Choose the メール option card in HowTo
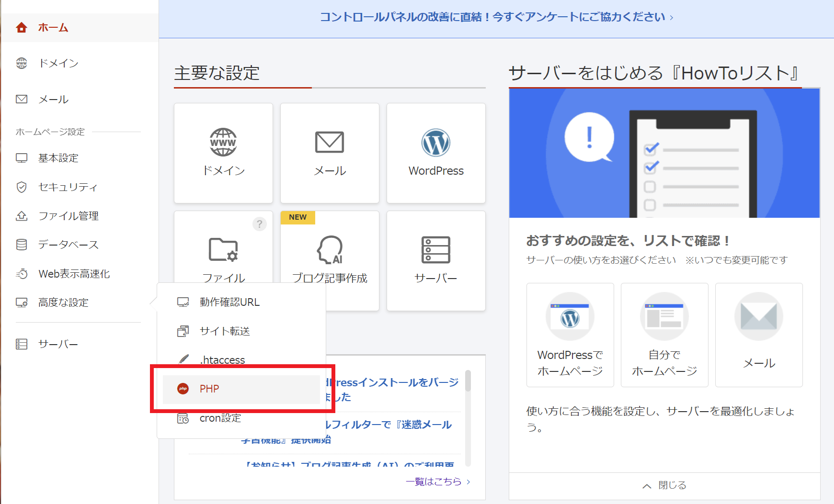834x504 pixels. click(759, 335)
